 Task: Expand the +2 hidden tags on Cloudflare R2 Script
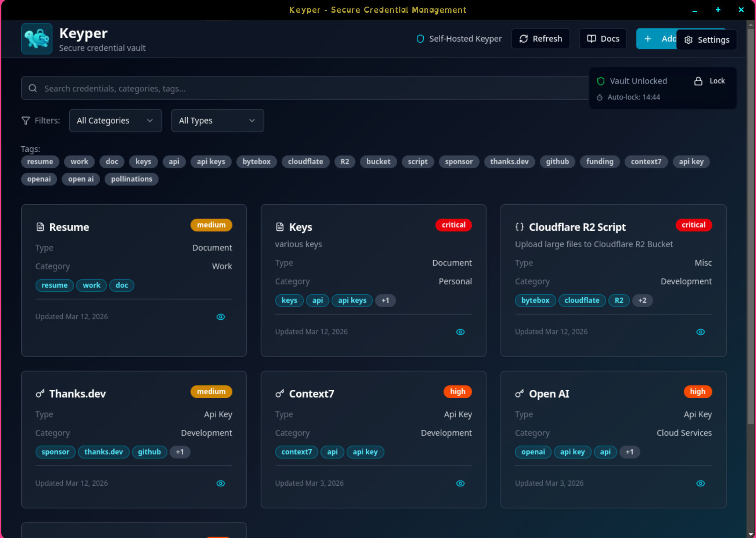[x=643, y=300]
